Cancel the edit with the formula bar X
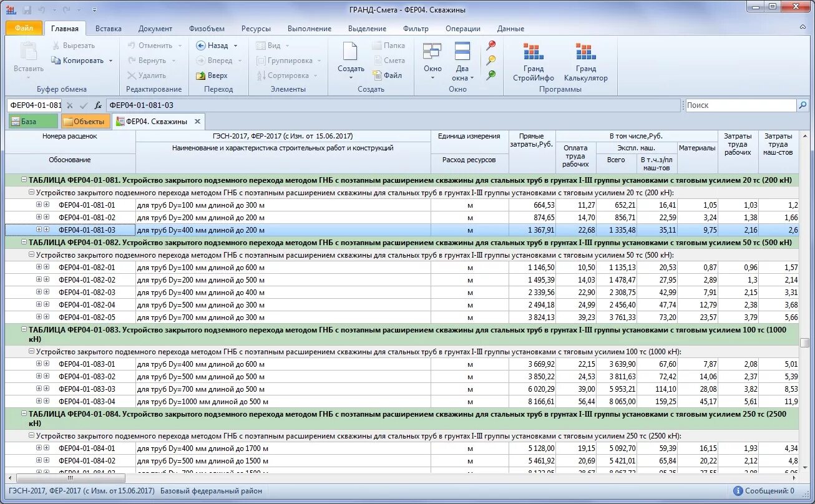Screen dimensions: 815x504 point(70,105)
